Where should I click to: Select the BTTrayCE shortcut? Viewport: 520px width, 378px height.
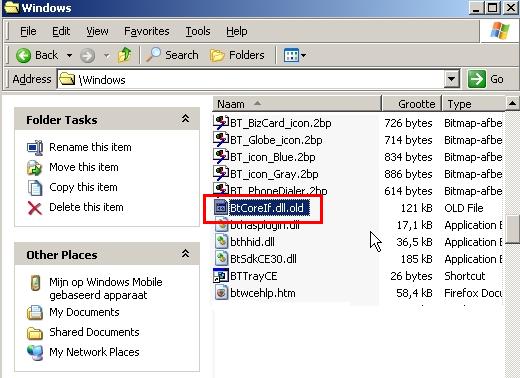[254, 276]
